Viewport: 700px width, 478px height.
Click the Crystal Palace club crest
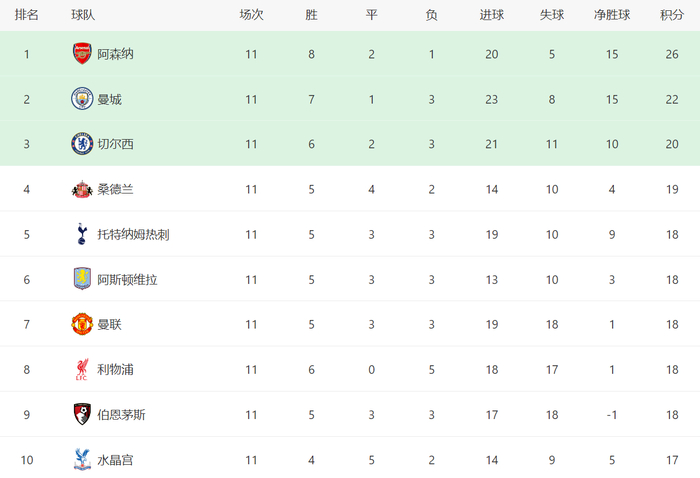(x=82, y=459)
